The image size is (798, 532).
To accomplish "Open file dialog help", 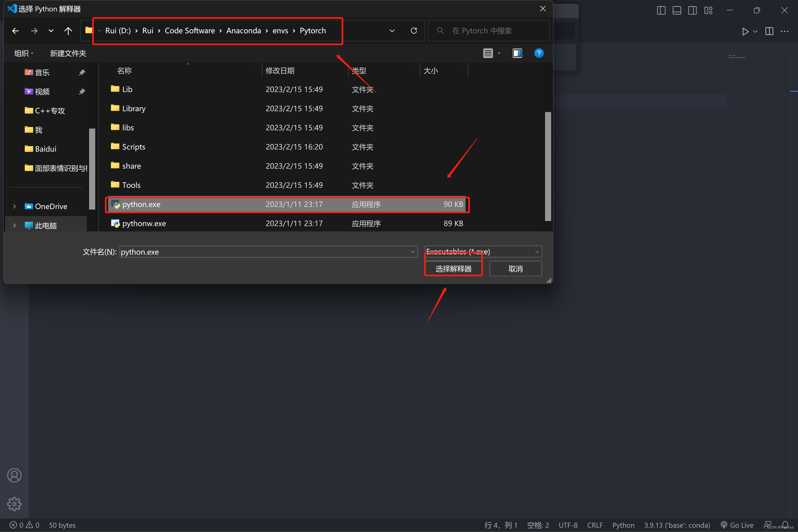I will tap(539, 53).
